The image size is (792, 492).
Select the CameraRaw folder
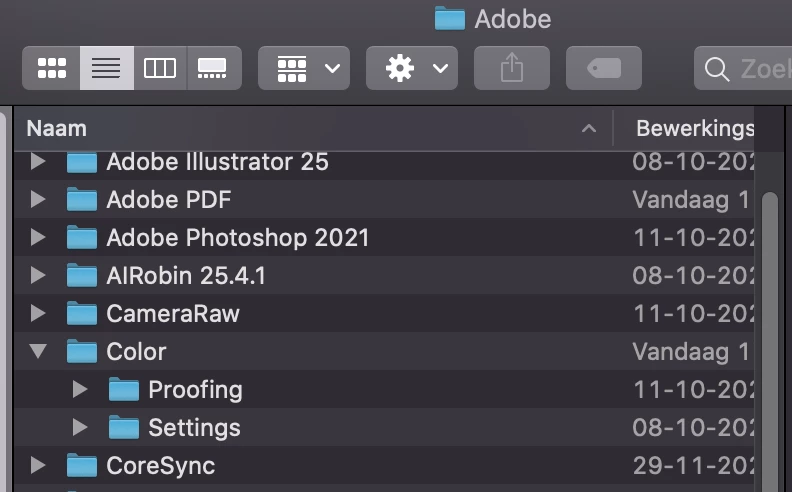tap(173, 313)
